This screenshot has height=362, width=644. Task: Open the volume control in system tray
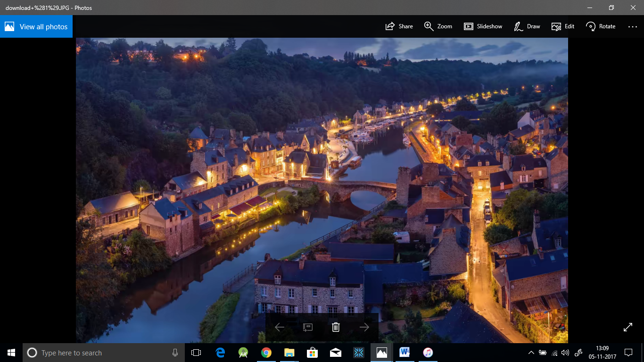click(565, 353)
